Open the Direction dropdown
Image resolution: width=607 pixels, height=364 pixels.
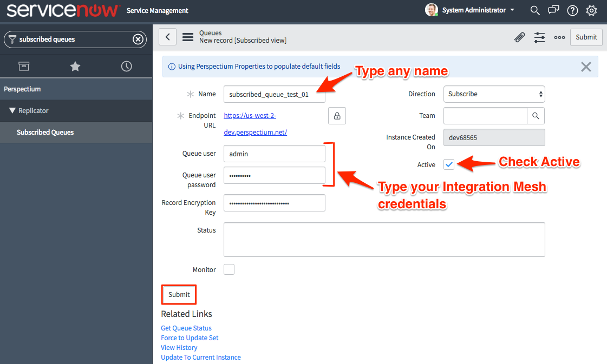pyautogui.click(x=494, y=94)
